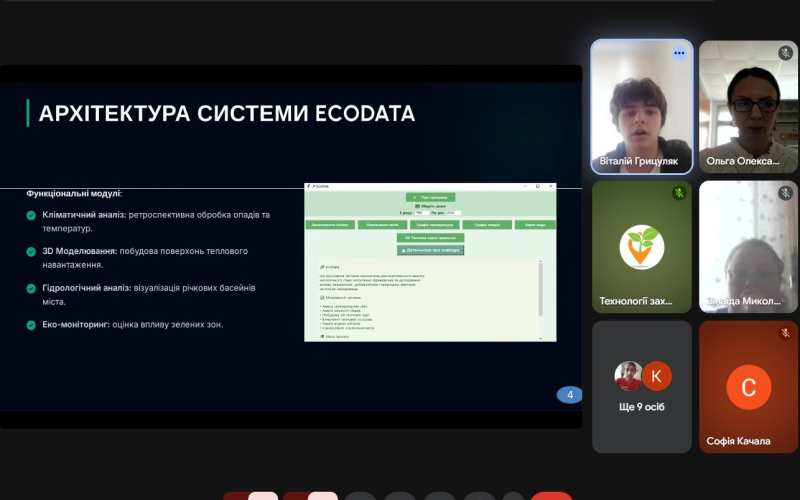
Task: Click muted mic icon on Технології зах tile
Action: click(679, 193)
